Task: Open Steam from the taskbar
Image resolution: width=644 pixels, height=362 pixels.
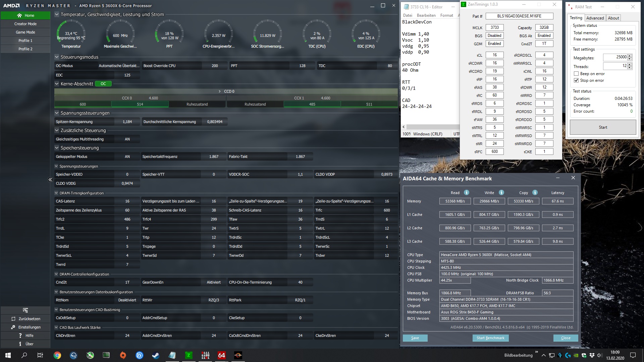Action: coord(156,355)
